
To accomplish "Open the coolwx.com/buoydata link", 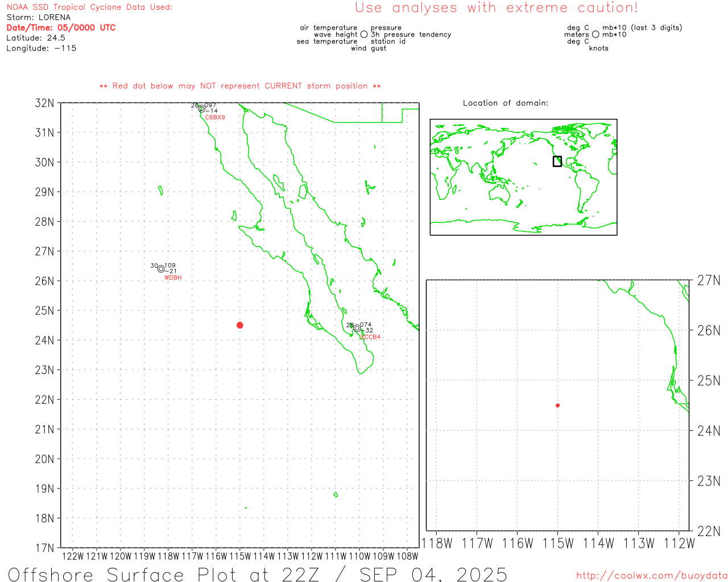I will [x=652, y=576].
